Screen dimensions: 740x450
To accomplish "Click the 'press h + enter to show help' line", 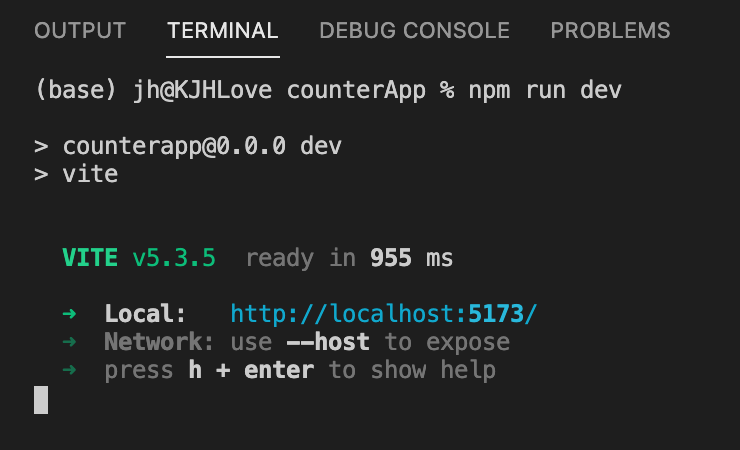I will pyautogui.click(x=300, y=370).
